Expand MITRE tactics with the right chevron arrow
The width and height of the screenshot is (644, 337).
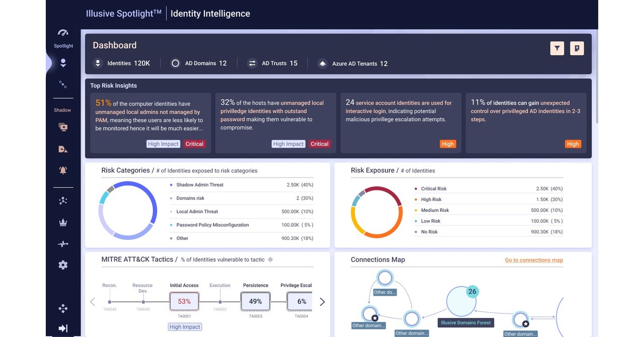coord(323,301)
